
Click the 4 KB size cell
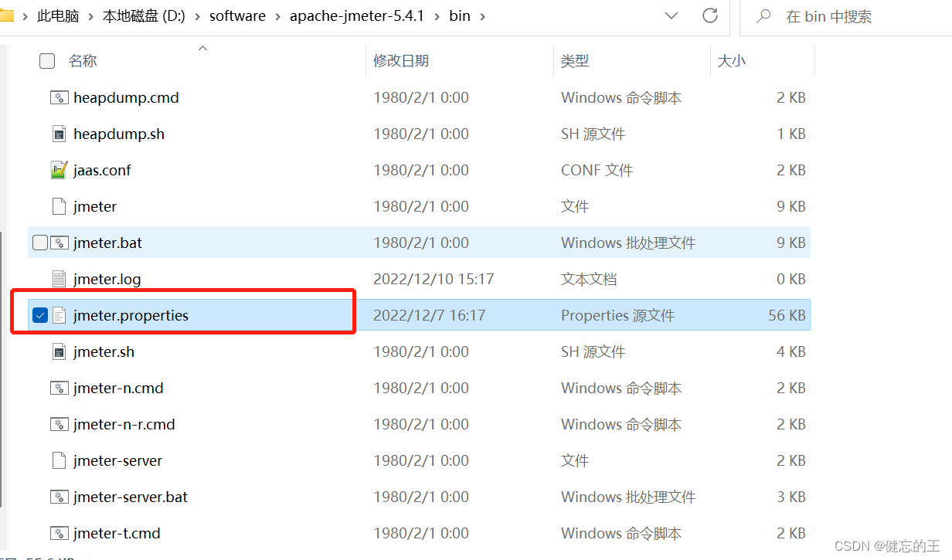click(791, 351)
